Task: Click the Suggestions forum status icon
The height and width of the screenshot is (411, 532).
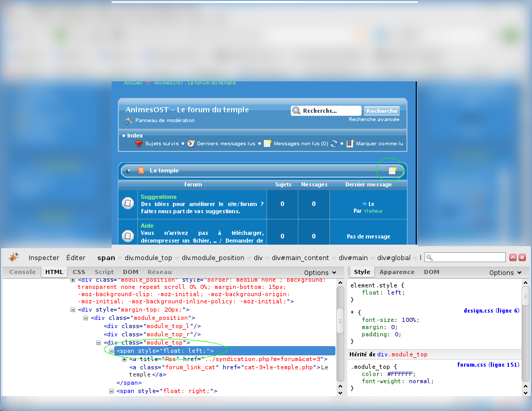Action: point(128,203)
